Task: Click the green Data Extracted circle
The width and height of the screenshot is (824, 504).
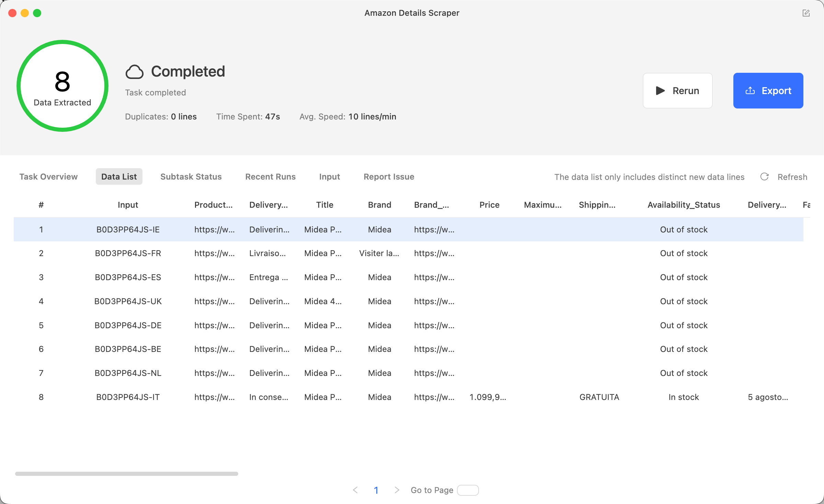Action: tap(62, 86)
